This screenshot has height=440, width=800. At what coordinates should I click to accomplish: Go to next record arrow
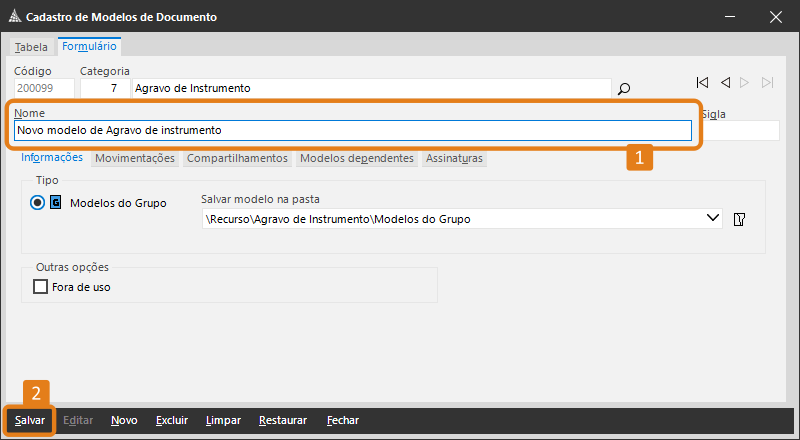click(x=745, y=83)
